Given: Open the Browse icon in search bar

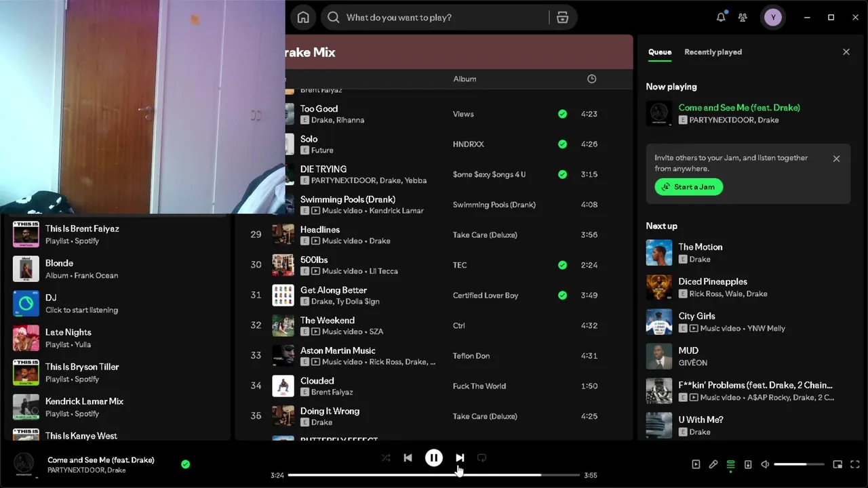Looking at the screenshot, I should tap(562, 18).
